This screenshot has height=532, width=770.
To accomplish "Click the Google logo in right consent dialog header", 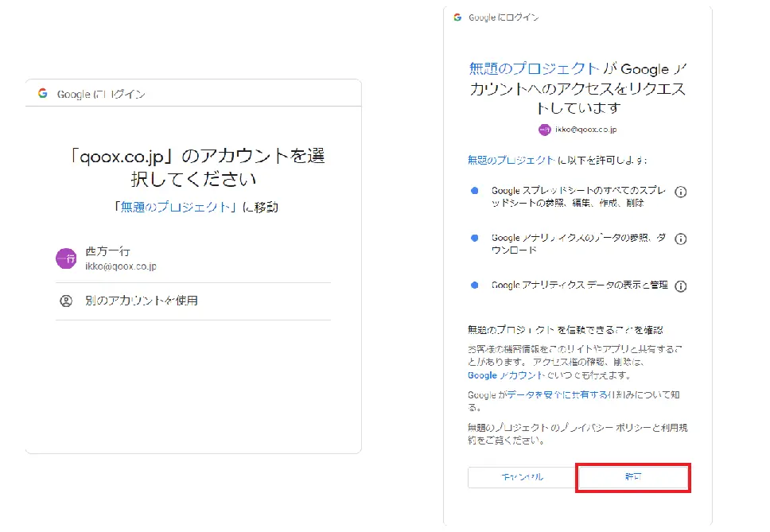I will pyautogui.click(x=457, y=17).
